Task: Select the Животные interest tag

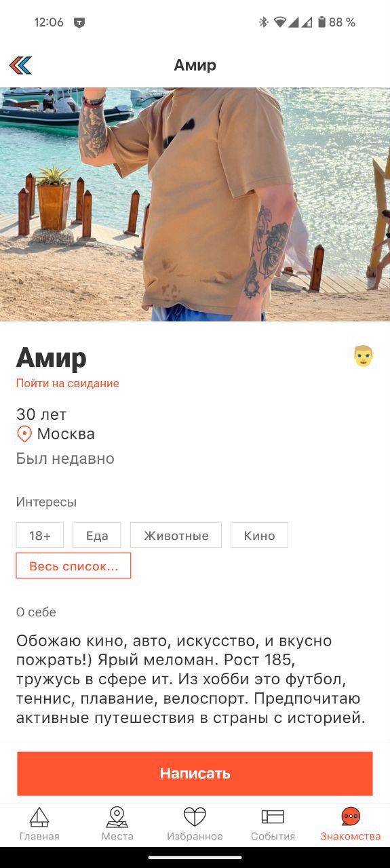Action: click(x=176, y=535)
